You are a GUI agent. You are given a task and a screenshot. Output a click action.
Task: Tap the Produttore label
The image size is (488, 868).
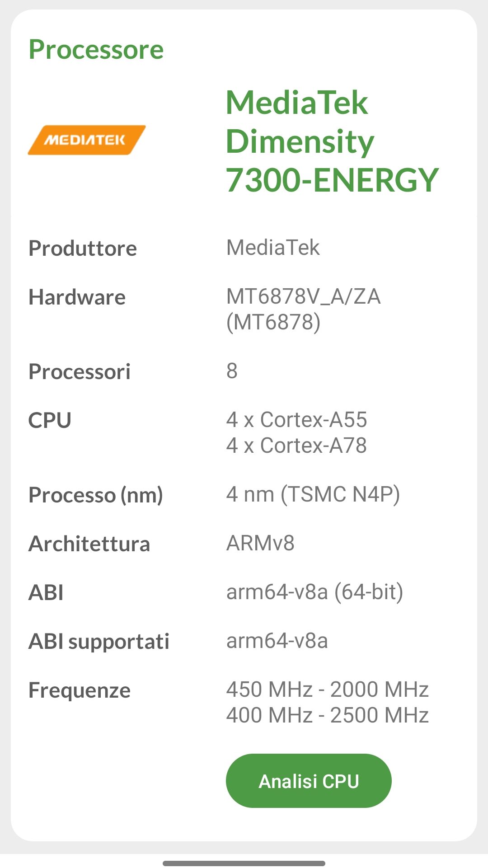point(83,249)
